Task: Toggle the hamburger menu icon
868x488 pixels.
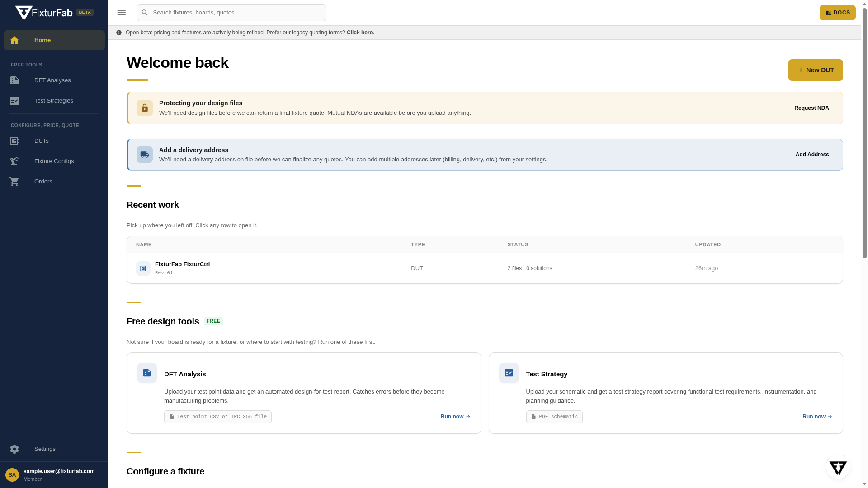Action: [x=121, y=13]
